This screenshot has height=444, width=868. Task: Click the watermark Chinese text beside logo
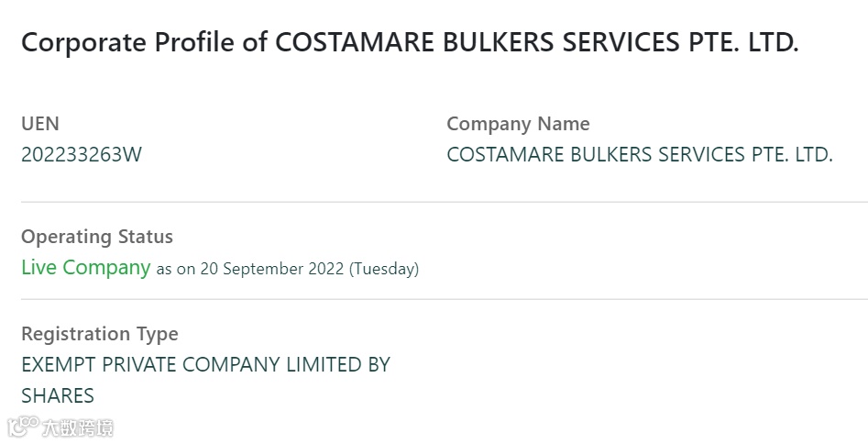tap(77, 427)
